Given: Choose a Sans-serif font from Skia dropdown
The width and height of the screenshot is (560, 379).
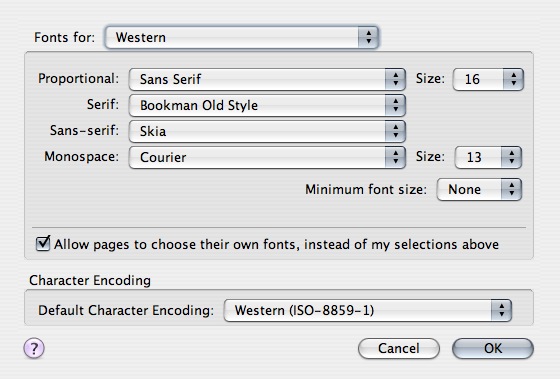Looking at the screenshot, I should [x=267, y=131].
